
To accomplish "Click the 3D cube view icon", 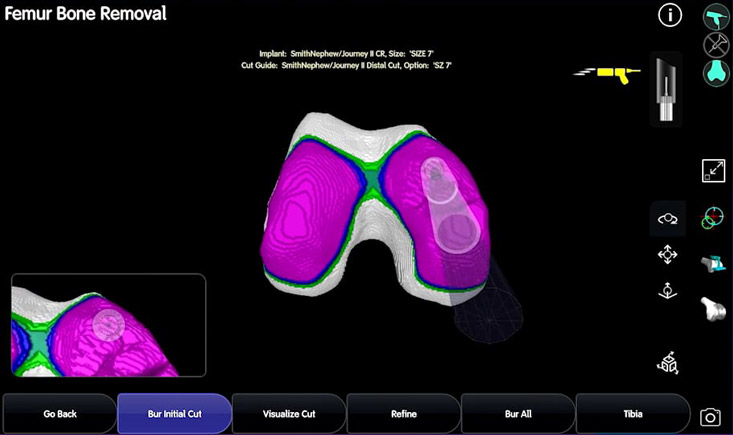I will [x=668, y=363].
